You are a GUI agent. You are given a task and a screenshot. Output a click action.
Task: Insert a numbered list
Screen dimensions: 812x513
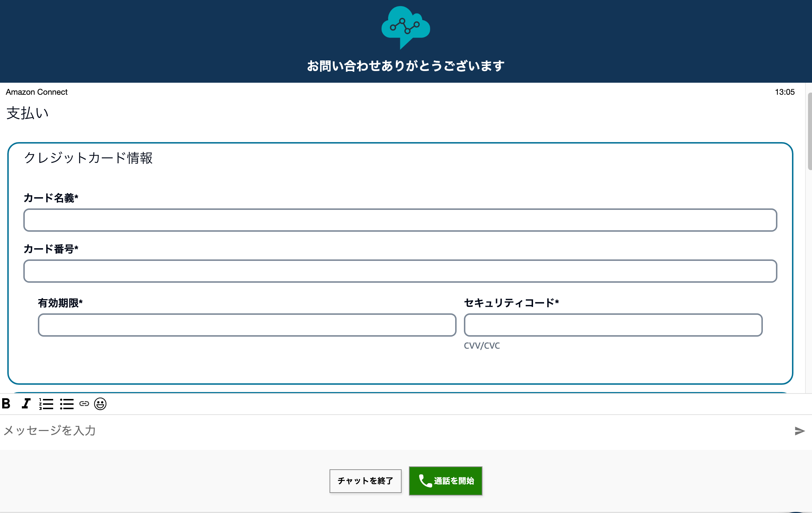tap(46, 404)
